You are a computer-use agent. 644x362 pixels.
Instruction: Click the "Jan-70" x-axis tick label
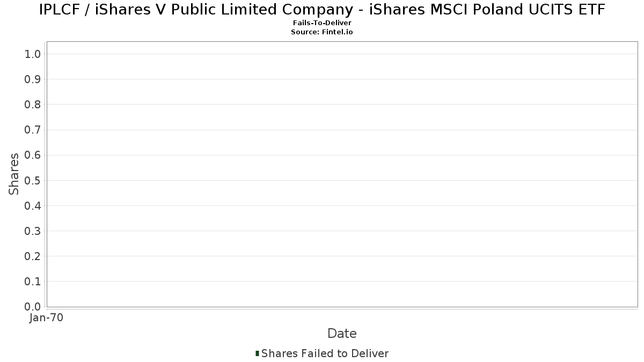point(47,318)
